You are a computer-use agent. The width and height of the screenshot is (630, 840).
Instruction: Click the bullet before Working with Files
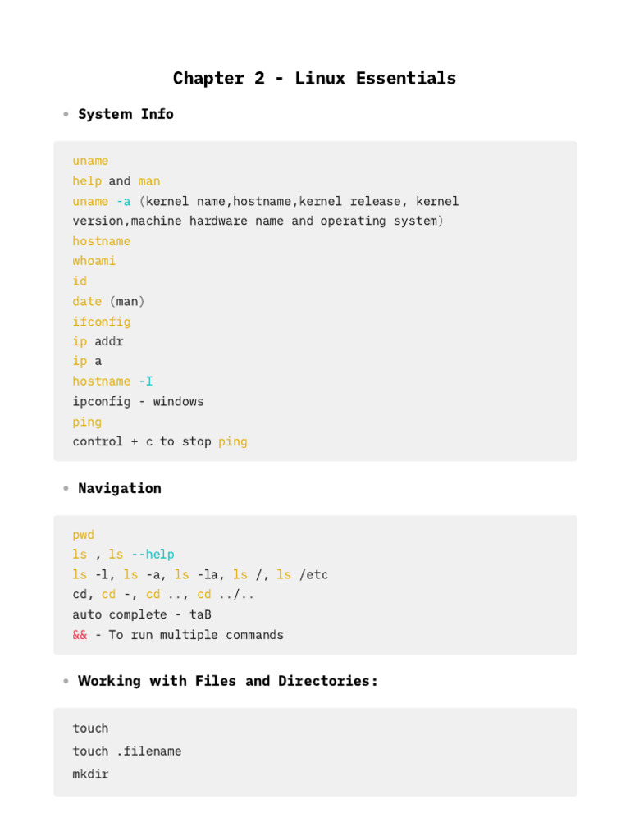tap(66, 681)
